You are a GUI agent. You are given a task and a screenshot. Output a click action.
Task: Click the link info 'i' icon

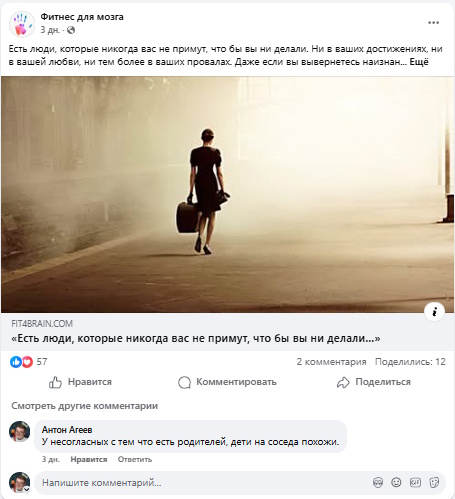[x=434, y=312]
